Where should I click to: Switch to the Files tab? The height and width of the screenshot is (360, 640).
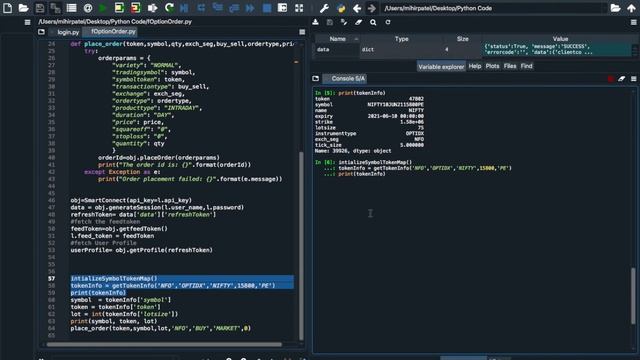[510, 66]
